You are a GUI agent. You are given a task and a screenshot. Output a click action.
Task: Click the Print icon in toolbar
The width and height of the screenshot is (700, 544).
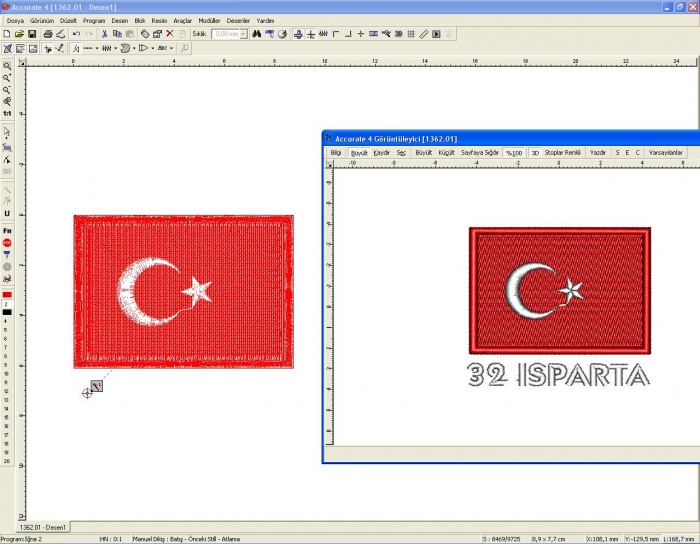(47, 34)
